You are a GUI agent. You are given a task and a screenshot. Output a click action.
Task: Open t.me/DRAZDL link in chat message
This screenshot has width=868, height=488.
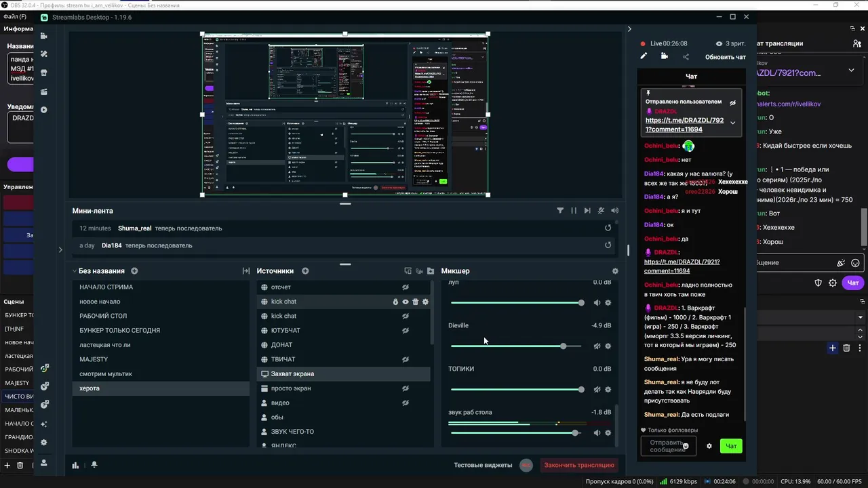pyautogui.click(x=682, y=266)
